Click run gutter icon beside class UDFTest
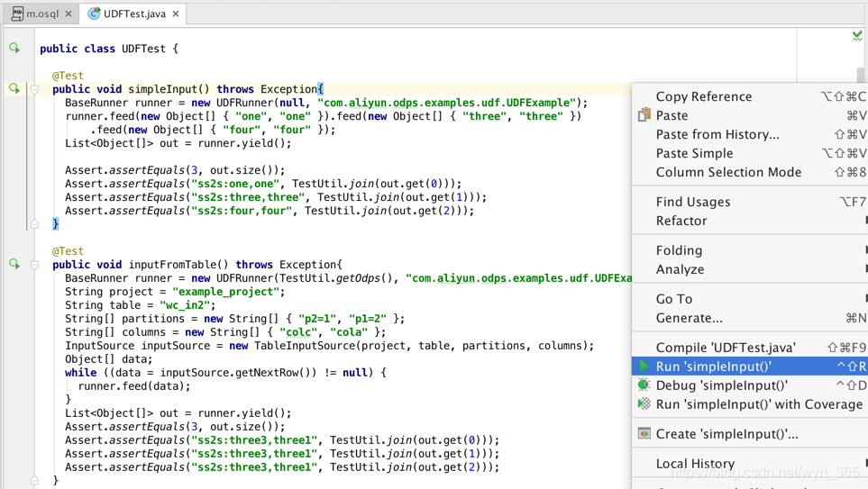The height and width of the screenshot is (489, 868). pyautogui.click(x=14, y=48)
